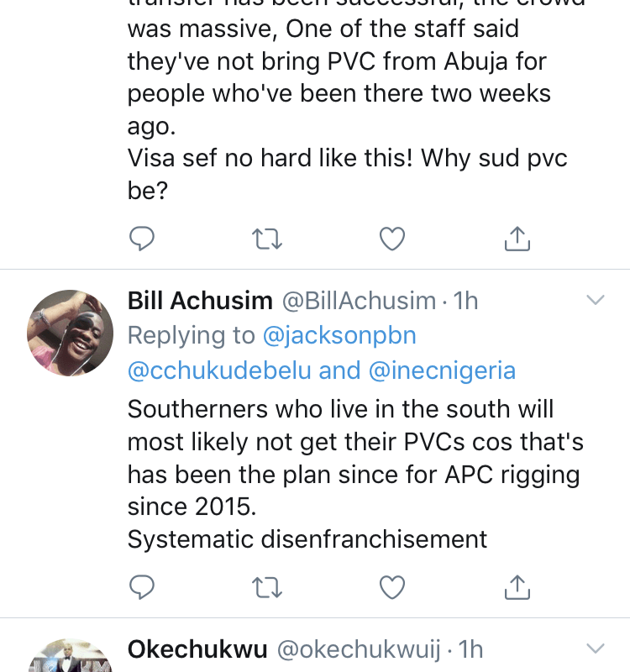Open @cchukudebelu mention link
Screen dimensions: 630x672
tap(219, 370)
